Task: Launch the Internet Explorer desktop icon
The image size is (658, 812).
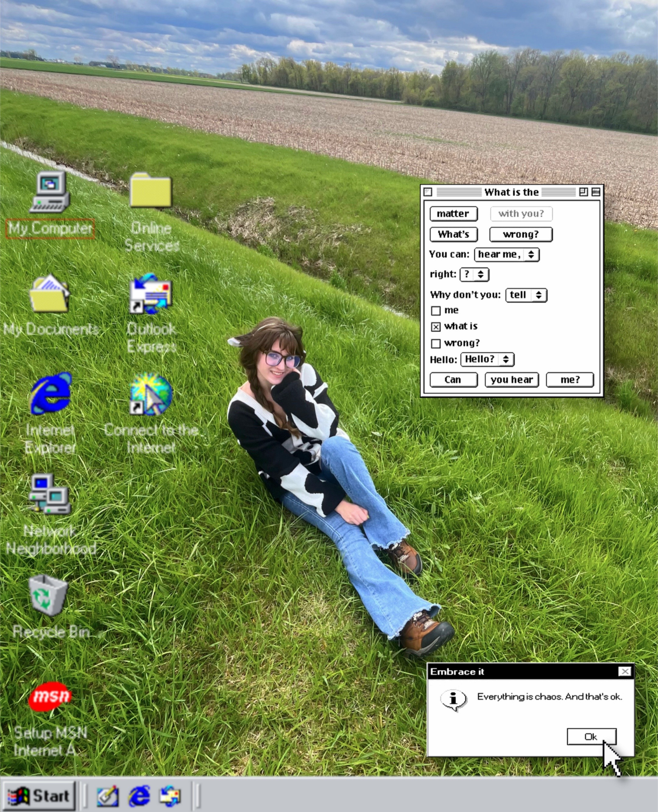Action: click(51, 393)
